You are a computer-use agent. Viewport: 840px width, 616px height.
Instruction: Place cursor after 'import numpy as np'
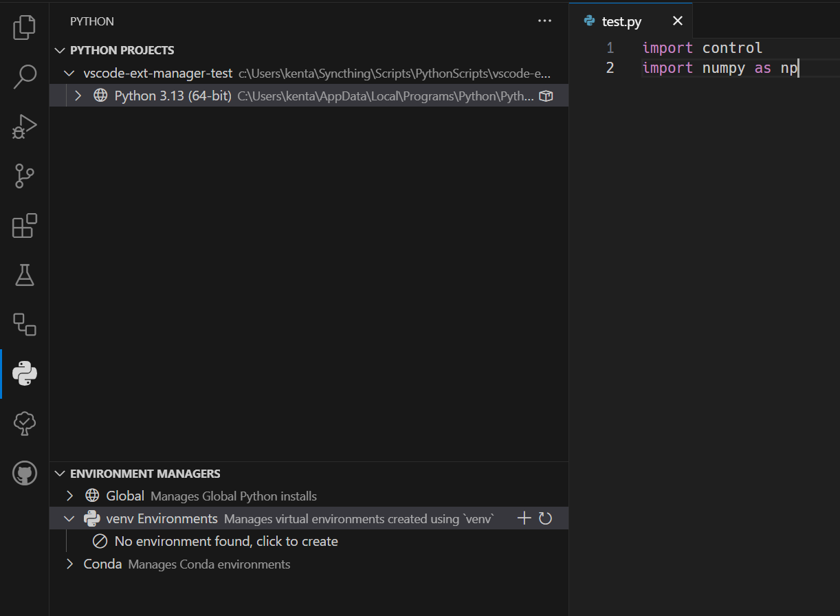pyautogui.click(x=797, y=67)
